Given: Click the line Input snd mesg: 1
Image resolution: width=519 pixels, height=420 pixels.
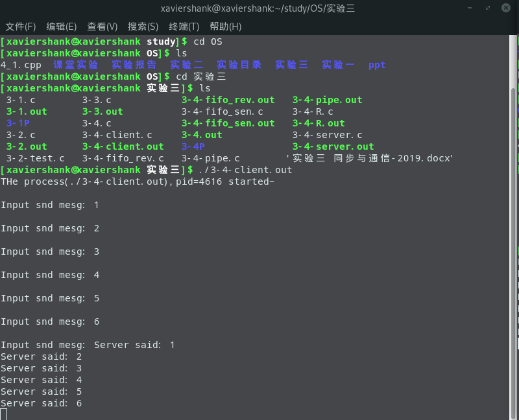Looking at the screenshot, I should point(50,205).
